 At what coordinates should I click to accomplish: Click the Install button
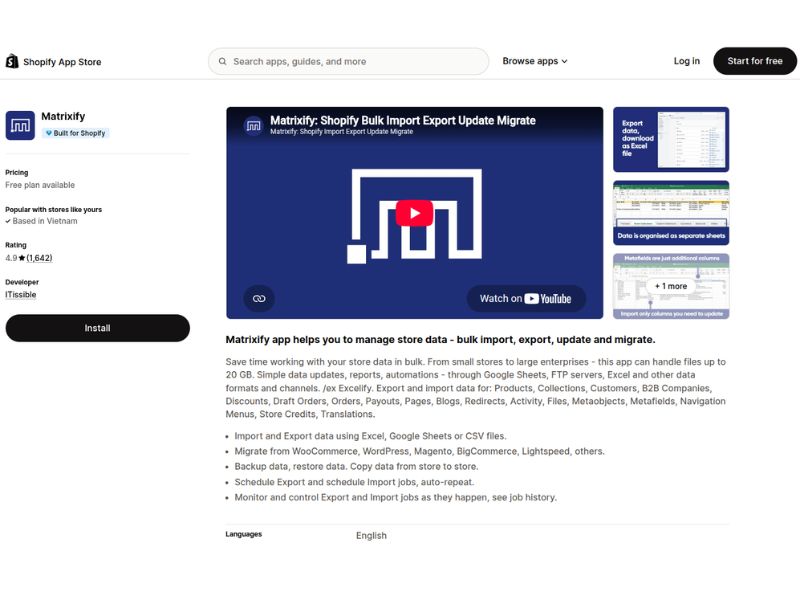pos(97,328)
